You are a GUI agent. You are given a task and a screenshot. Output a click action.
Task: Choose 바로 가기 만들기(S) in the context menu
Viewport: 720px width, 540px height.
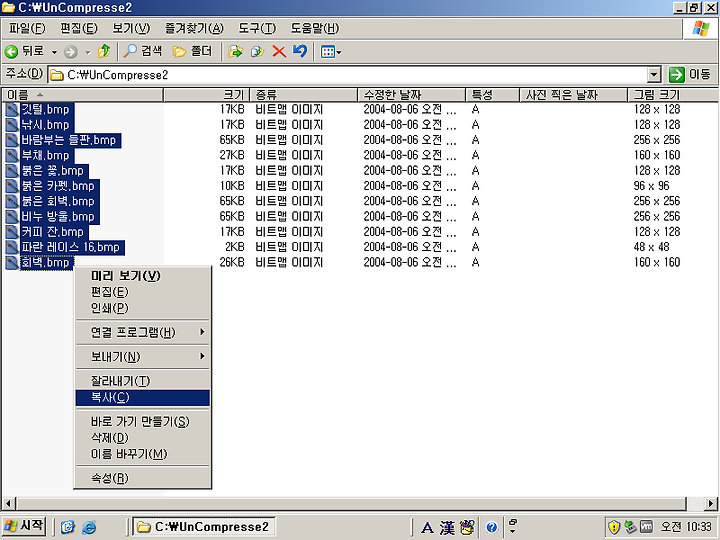coord(142,422)
